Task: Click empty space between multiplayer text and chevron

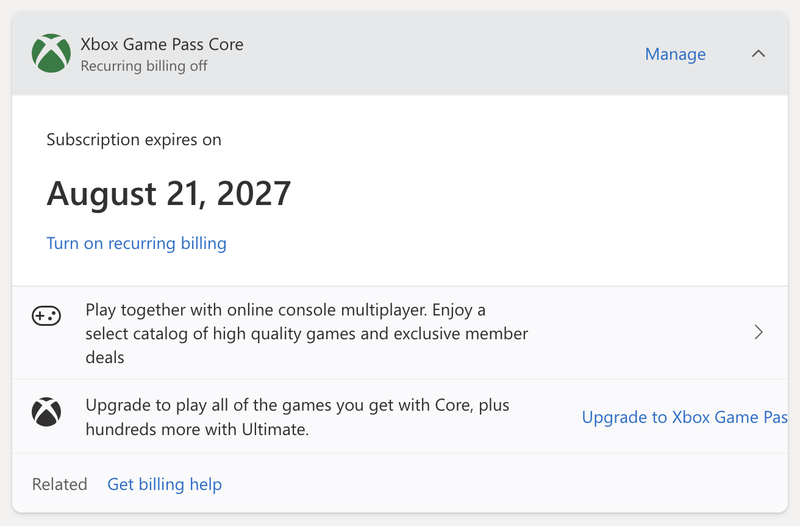Action: (x=640, y=332)
